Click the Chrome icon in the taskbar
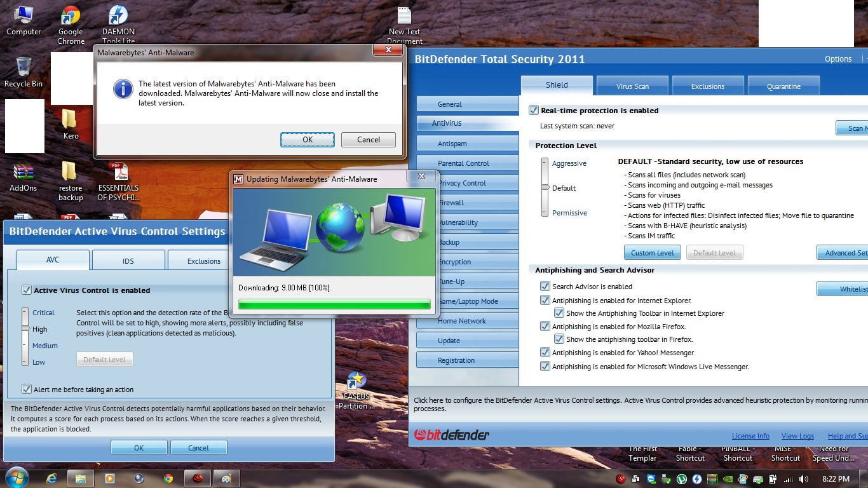The image size is (868, 488). (168, 478)
